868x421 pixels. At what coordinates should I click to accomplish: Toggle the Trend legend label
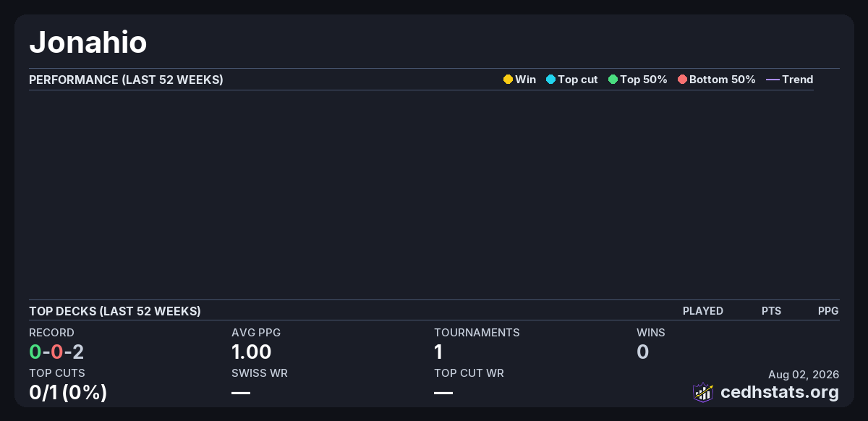click(x=798, y=80)
